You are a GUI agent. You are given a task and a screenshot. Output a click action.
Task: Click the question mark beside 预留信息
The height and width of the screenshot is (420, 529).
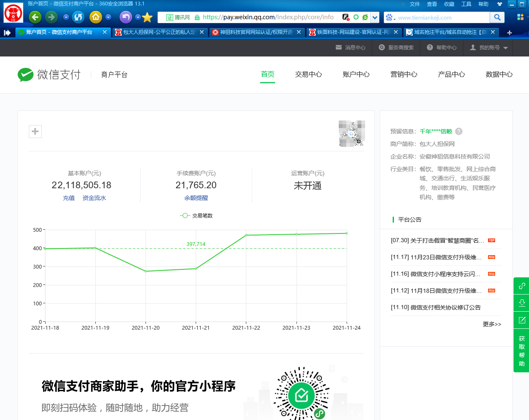459,131
